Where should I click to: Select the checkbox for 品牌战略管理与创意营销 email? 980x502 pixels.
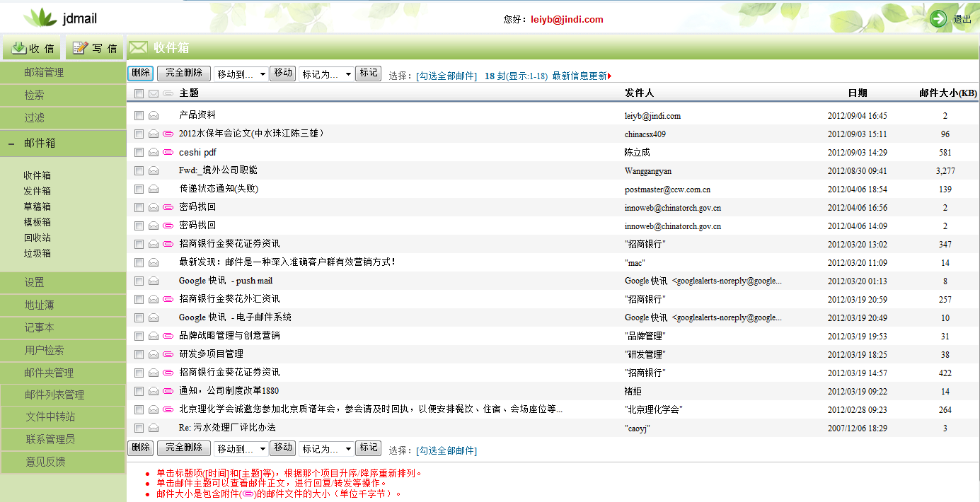pyautogui.click(x=139, y=336)
